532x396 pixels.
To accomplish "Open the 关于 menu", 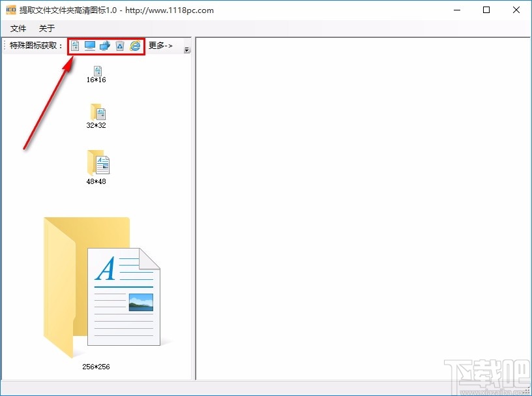I will tap(47, 28).
